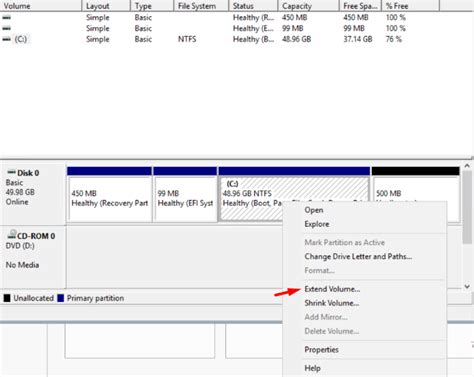Click the 450 MB capacity cell

click(x=295, y=17)
